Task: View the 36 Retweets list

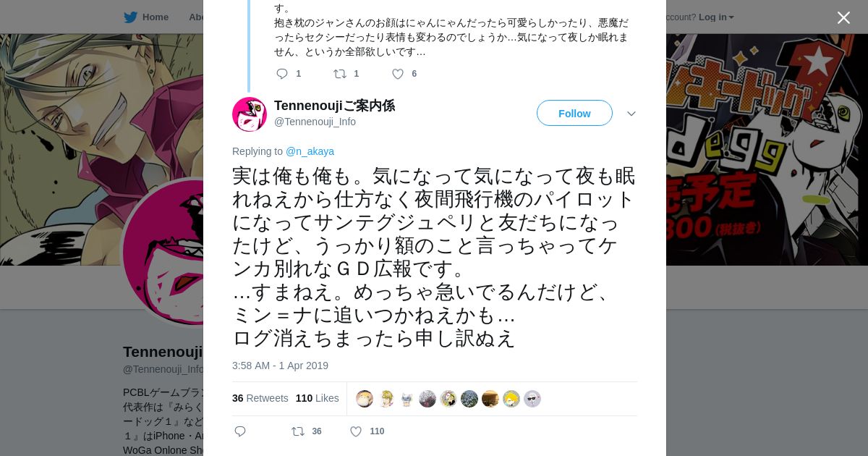Action: 260,399
